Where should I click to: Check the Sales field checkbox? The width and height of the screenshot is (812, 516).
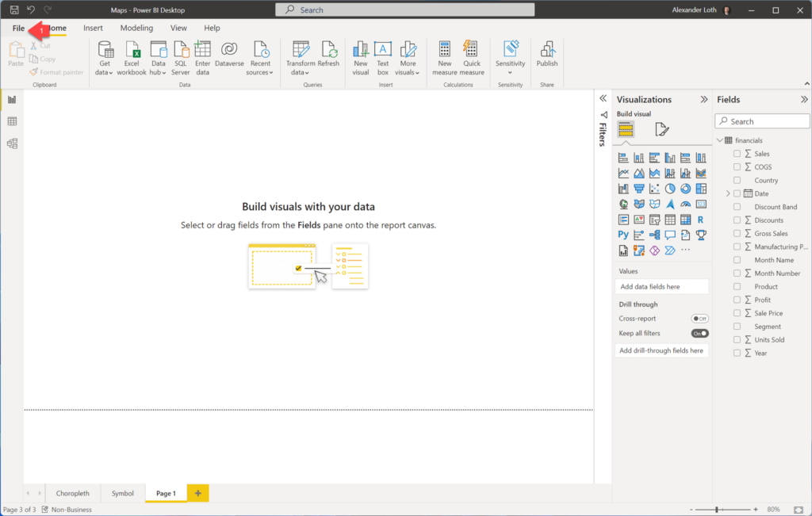pyautogui.click(x=736, y=153)
